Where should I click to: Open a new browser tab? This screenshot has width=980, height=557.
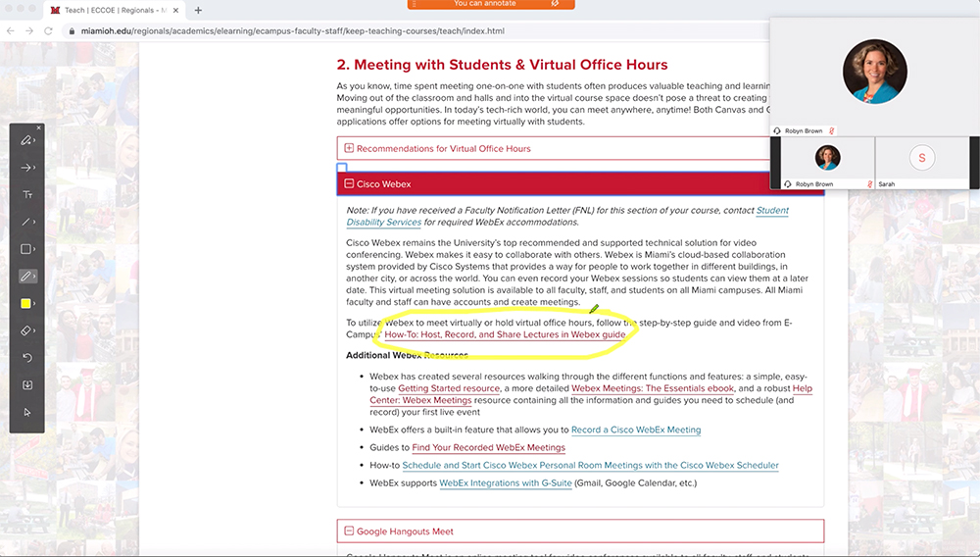pos(198,10)
